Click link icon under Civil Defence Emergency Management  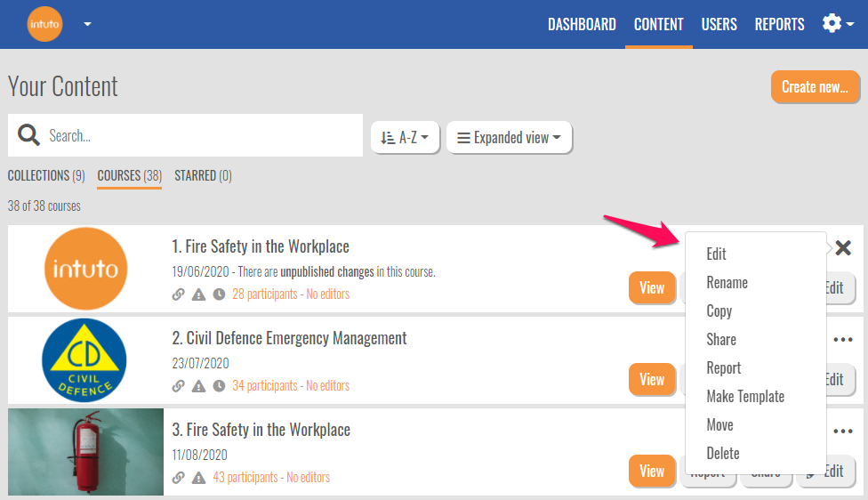(x=178, y=386)
